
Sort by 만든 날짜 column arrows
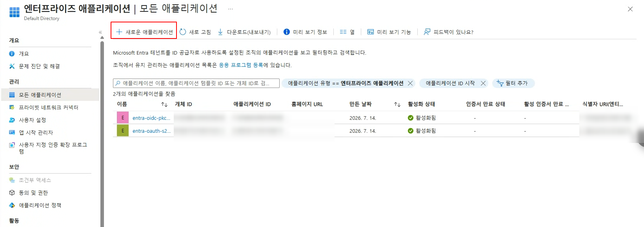coord(397,104)
